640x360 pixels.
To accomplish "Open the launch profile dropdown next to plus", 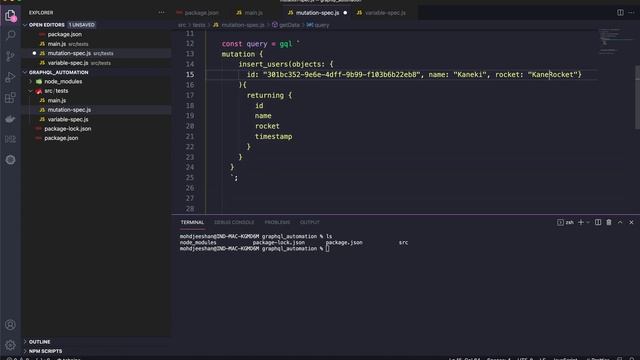I will pos(588,222).
